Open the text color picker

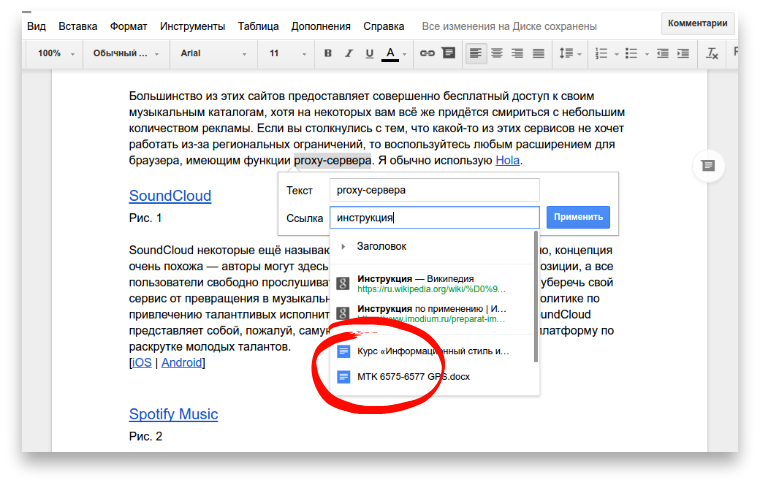(390, 53)
